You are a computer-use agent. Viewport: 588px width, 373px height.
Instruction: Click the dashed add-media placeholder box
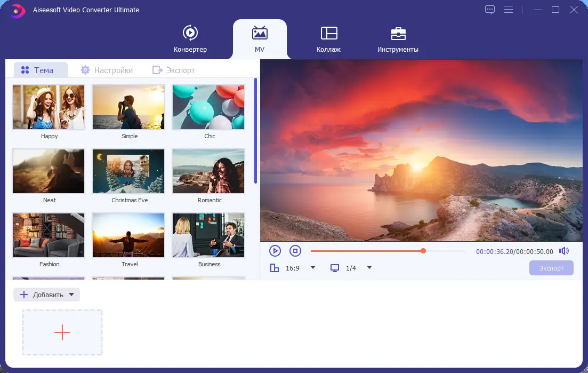click(x=62, y=332)
